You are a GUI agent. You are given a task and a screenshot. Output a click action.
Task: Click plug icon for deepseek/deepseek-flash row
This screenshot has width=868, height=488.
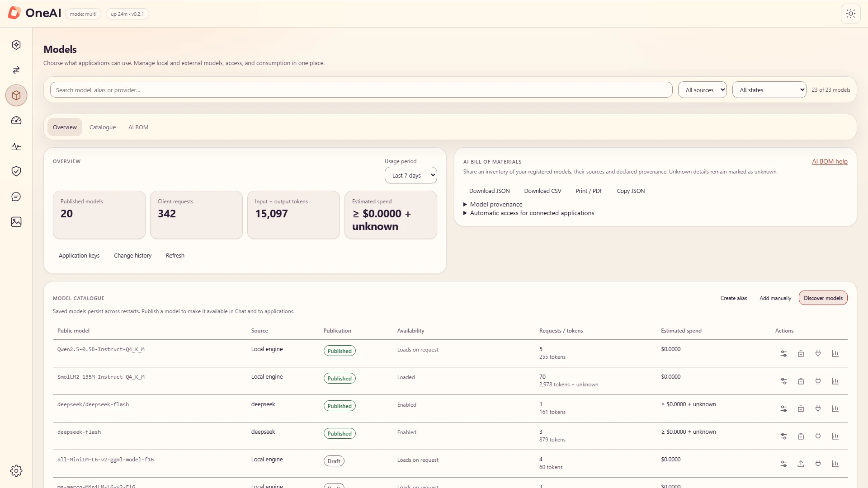[818, 409]
